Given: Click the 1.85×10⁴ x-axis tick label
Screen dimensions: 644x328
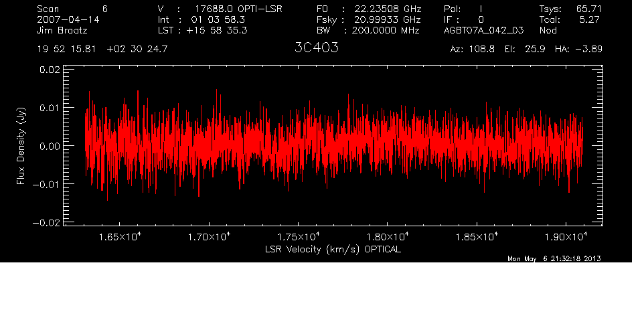Looking at the screenshot, I should tap(477, 237).
